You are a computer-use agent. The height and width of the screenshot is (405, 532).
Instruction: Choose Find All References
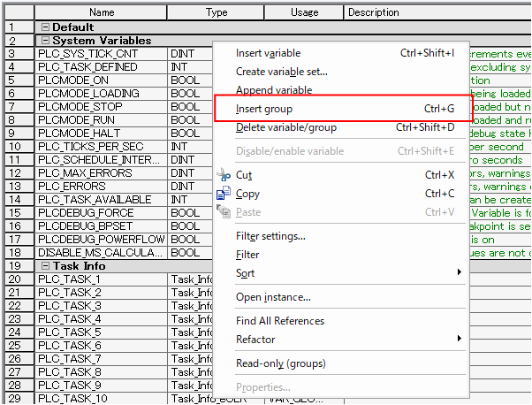tap(279, 321)
